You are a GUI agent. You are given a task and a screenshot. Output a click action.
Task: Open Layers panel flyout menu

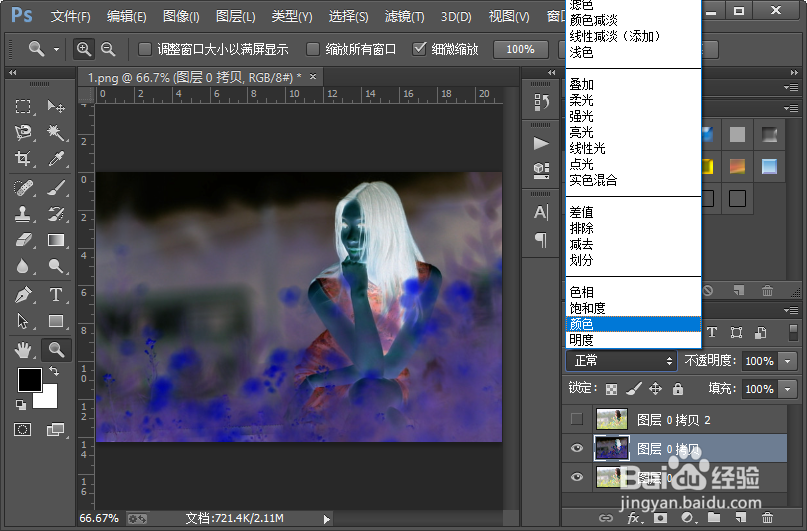tap(793, 310)
